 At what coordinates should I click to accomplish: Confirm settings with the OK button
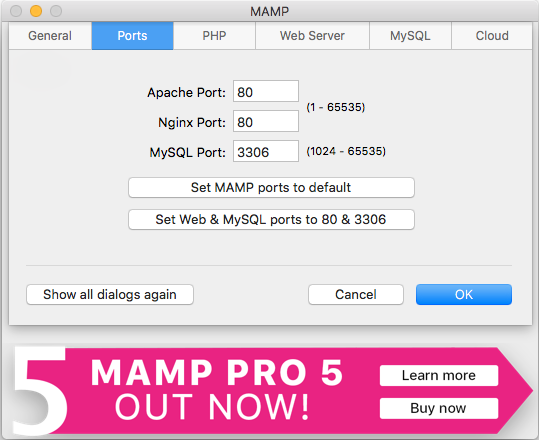[x=464, y=295]
